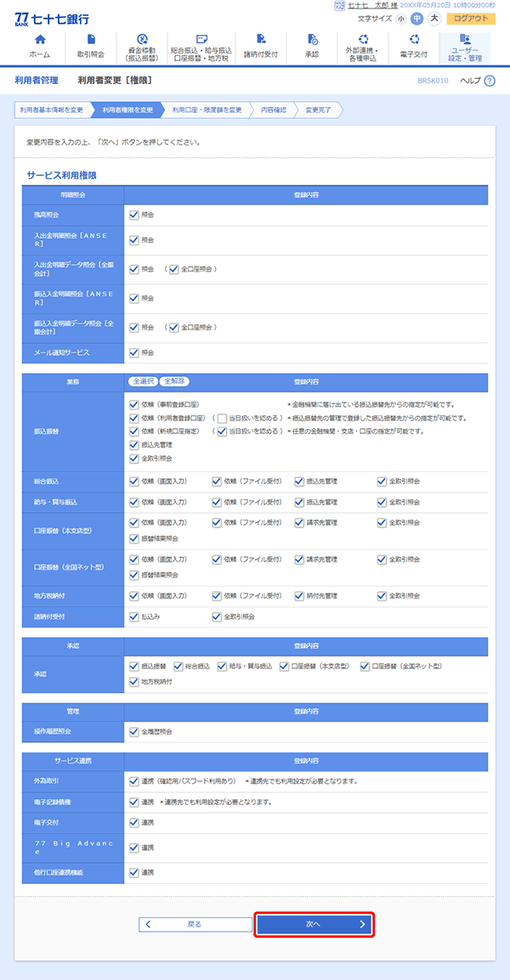Toggle 振込先管理 in 振込振替 row
Viewport: 510px width, 980px height.
pyautogui.click(x=134, y=445)
